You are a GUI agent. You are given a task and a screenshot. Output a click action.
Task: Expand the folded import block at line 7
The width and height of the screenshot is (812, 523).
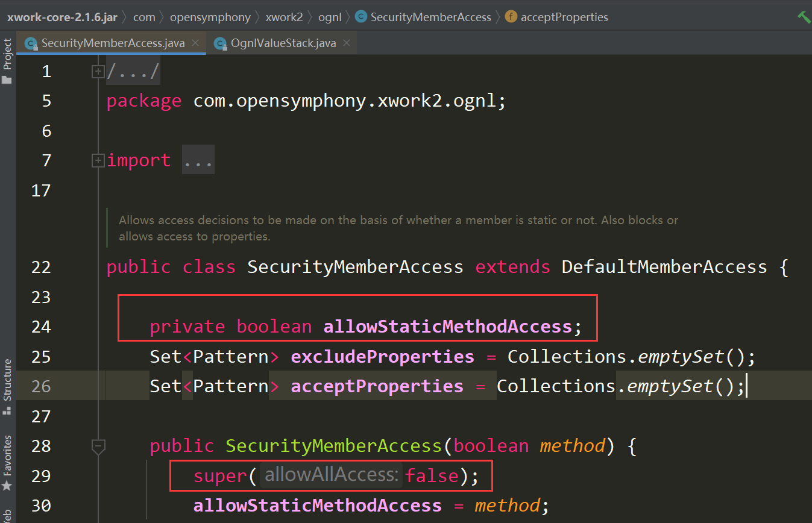[x=98, y=160]
